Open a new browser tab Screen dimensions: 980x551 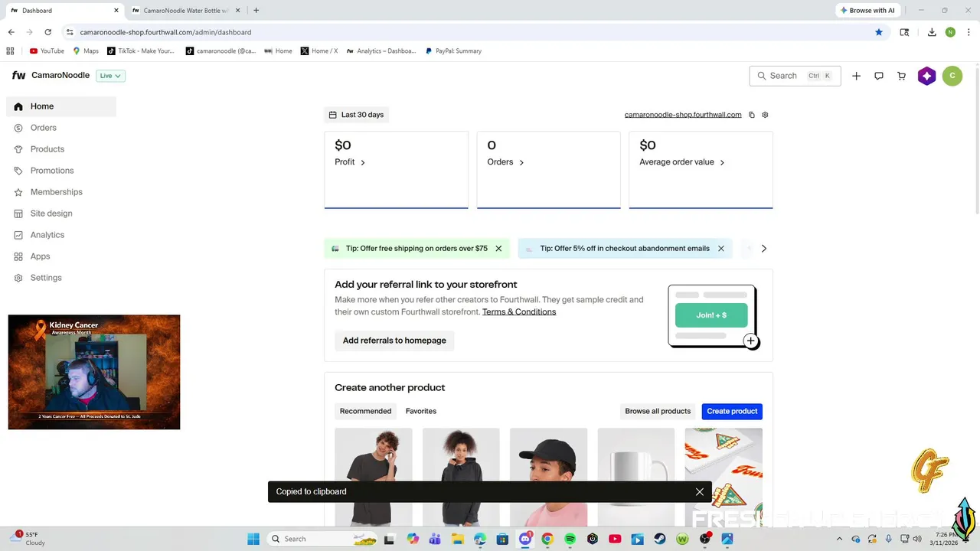256,11
